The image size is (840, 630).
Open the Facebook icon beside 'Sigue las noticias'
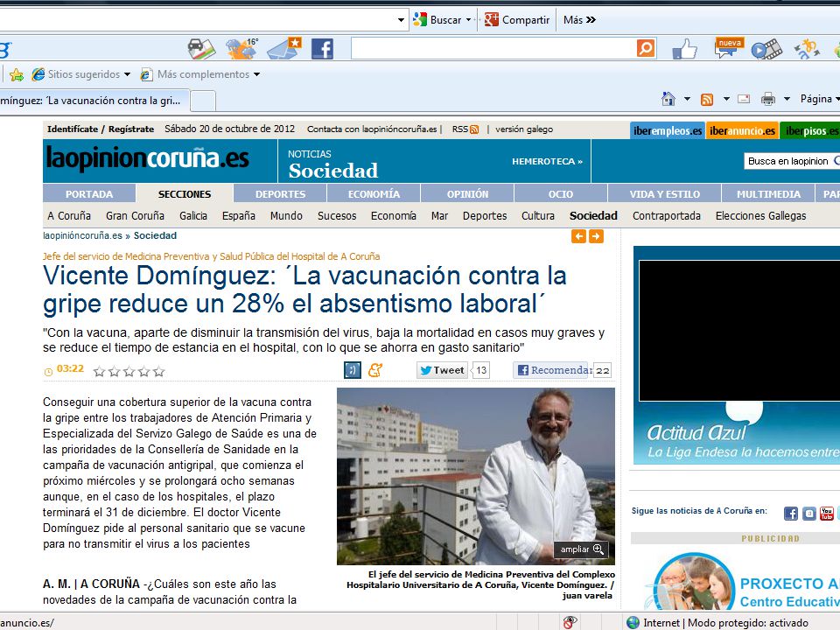click(x=791, y=514)
